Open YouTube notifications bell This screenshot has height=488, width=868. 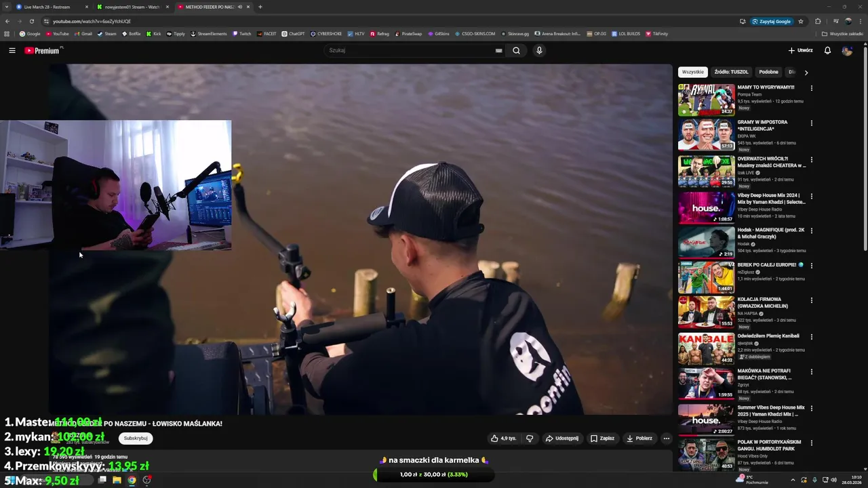[x=827, y=50]
